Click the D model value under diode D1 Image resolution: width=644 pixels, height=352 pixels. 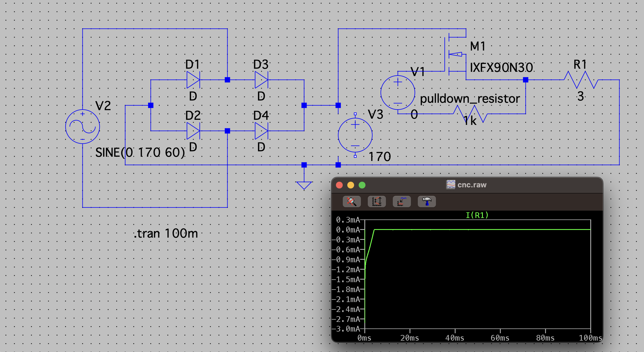tap(193, 97)
